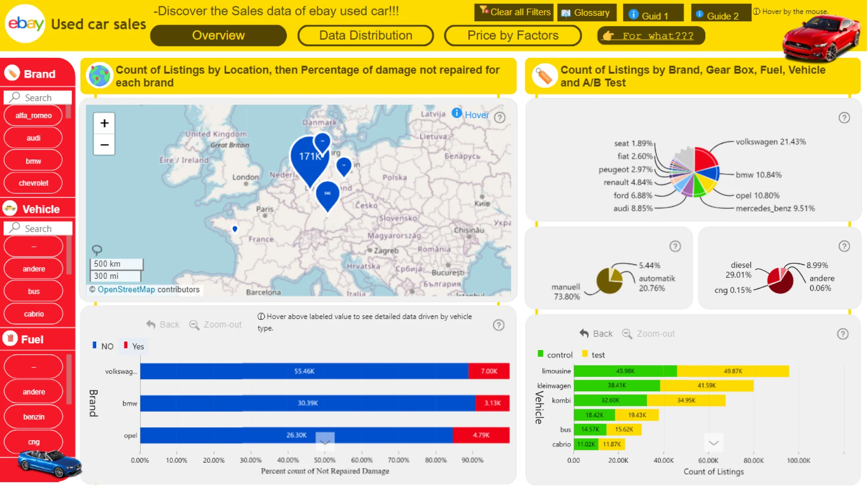
Task: Zoom out the map with minus button
Action: [x=104, y=145]
